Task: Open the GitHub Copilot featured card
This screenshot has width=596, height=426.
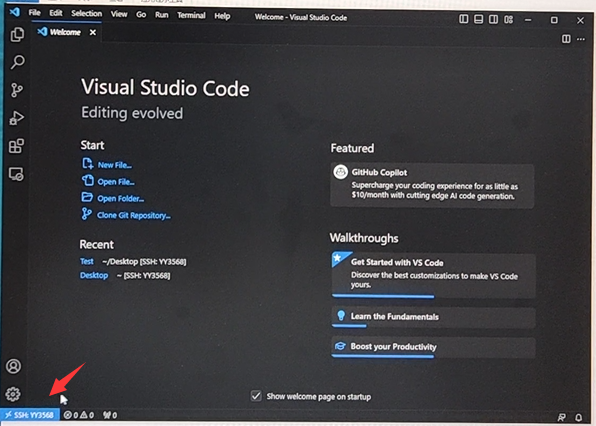Action: click(432, 185)
